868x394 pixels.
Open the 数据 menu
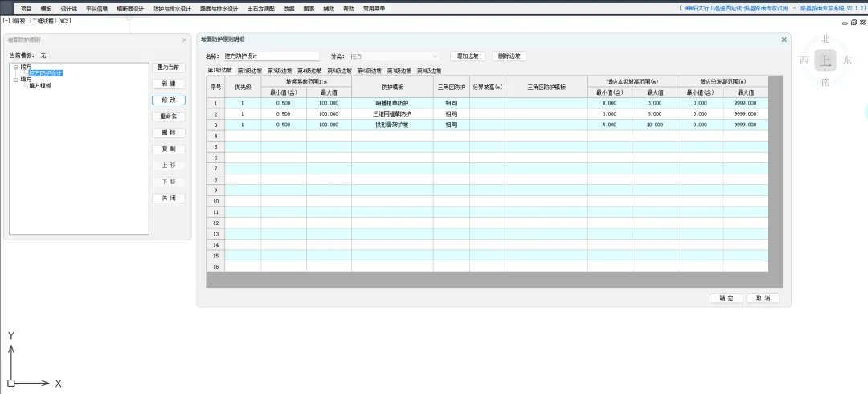tap(289, 9)
